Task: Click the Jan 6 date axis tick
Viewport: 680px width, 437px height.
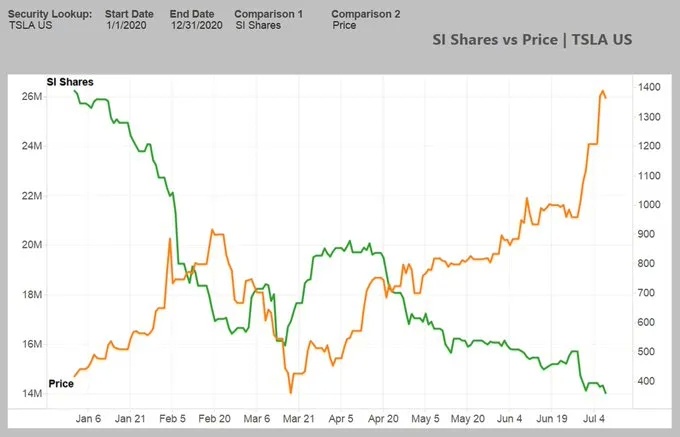Action: (x=88, y=419)
